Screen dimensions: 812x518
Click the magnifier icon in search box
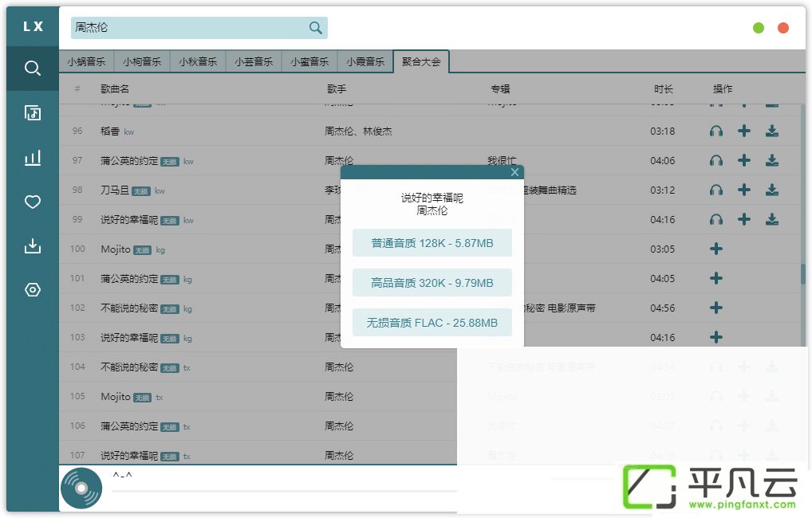click(x=315, y=28)
